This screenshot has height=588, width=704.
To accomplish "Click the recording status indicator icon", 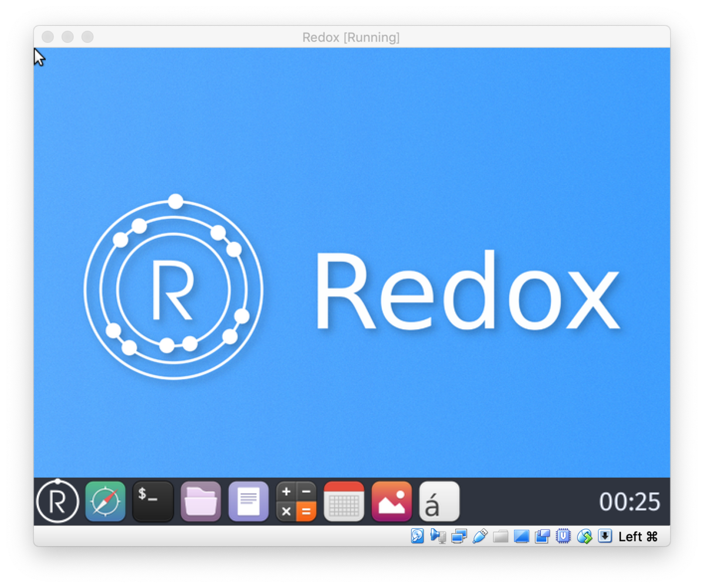I will pyautogui.click(x=542, y=536).
